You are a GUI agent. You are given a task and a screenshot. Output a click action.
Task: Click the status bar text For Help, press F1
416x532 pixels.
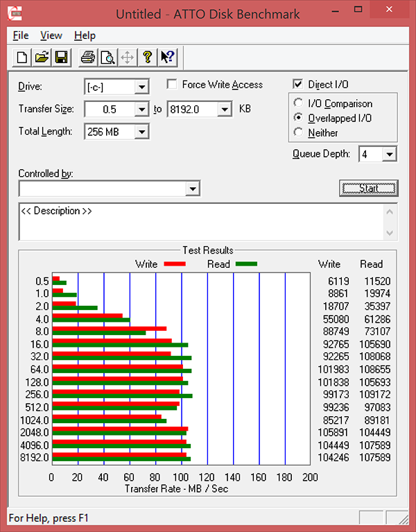click(49, 518)
